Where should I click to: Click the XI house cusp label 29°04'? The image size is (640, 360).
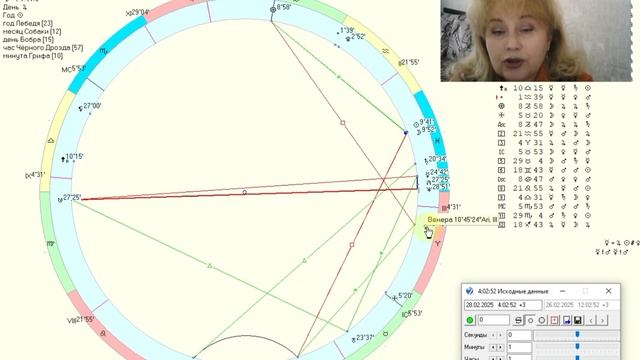[x=138, y=13]
